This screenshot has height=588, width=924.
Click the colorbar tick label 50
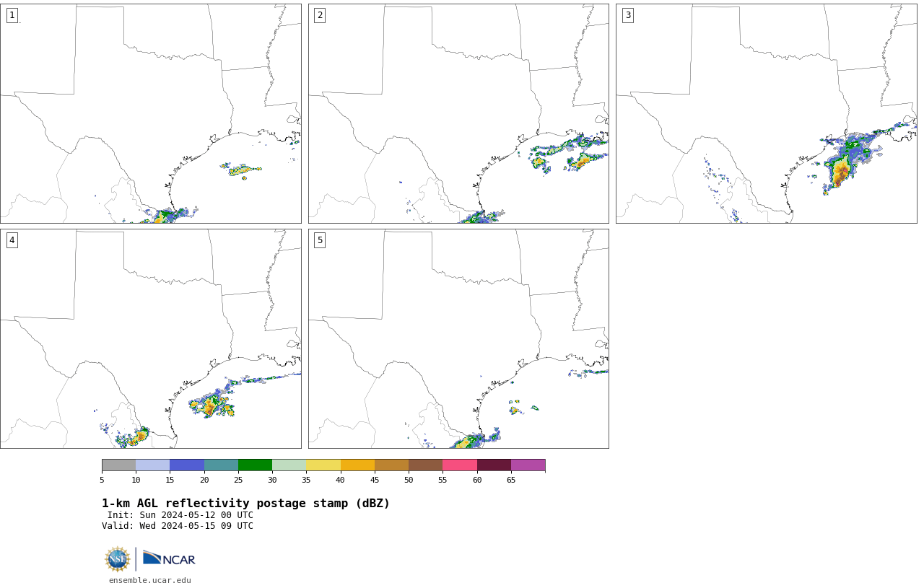409,480
